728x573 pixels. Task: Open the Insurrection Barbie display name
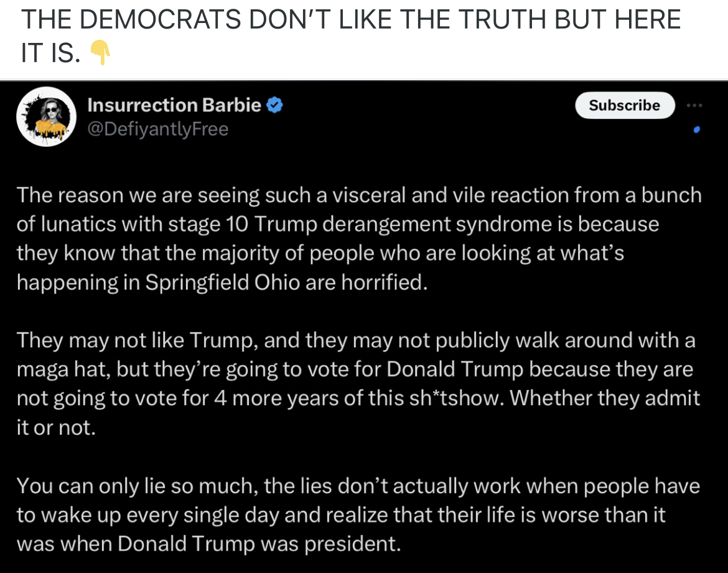click(x=174, y=105)
